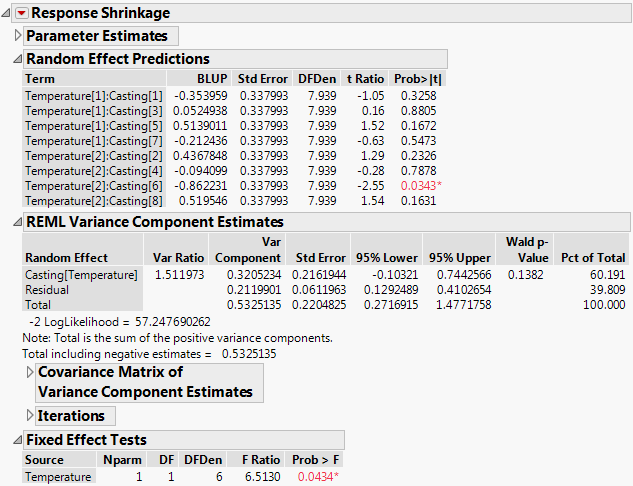Select the Term column header
This screenshot has height=486, width=633.
40,79
